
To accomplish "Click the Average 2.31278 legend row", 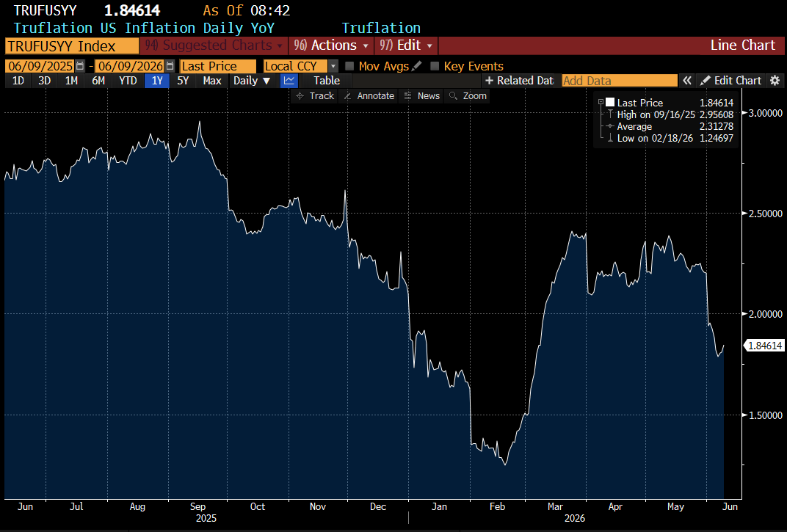I will [670, 126].
